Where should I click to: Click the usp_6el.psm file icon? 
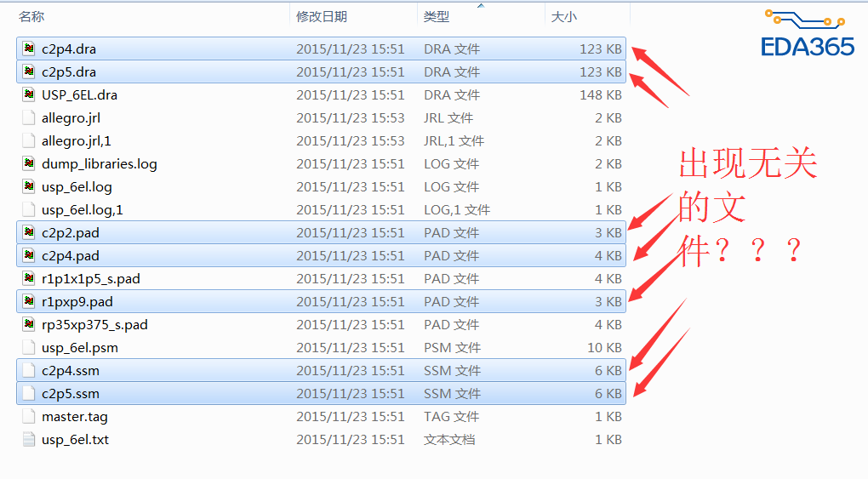pyautogui.click(x=29, y=348)
